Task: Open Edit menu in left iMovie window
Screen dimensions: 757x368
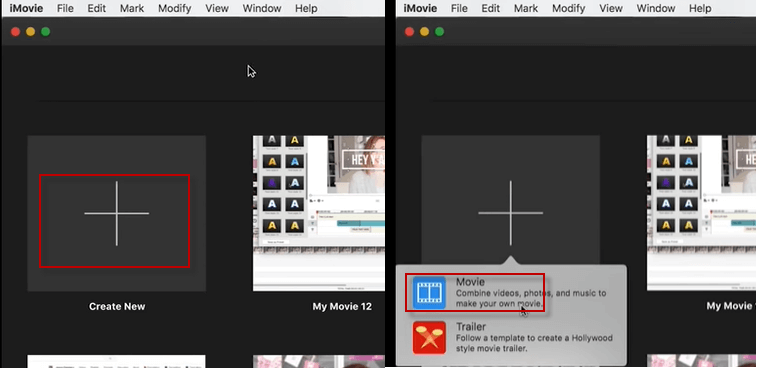Action: click(x=97, y=8)
